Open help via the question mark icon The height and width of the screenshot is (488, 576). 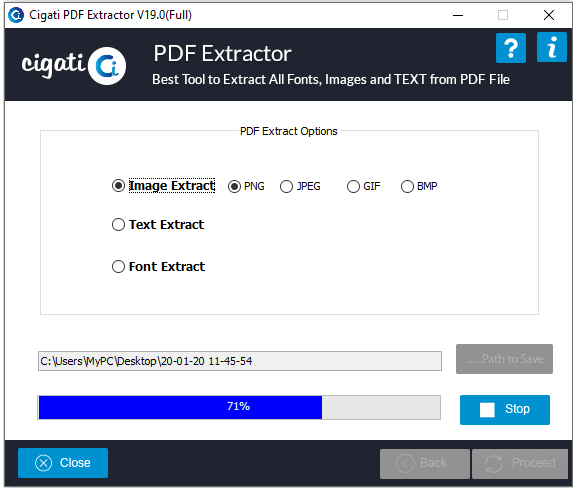pos(511,48)
